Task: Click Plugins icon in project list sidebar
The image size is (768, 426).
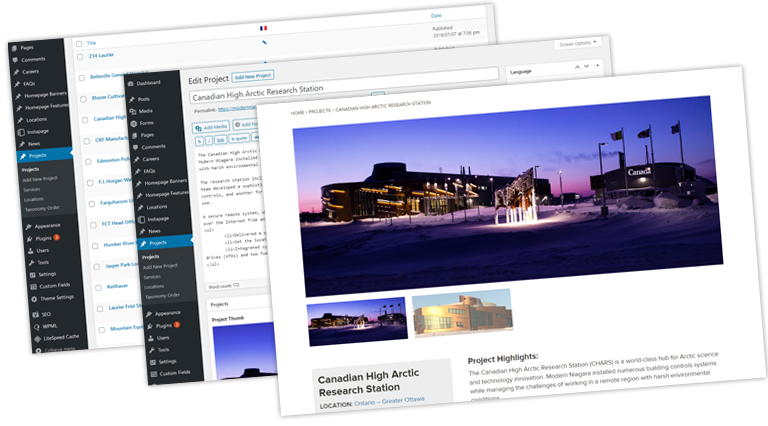Action: (29, 239)
